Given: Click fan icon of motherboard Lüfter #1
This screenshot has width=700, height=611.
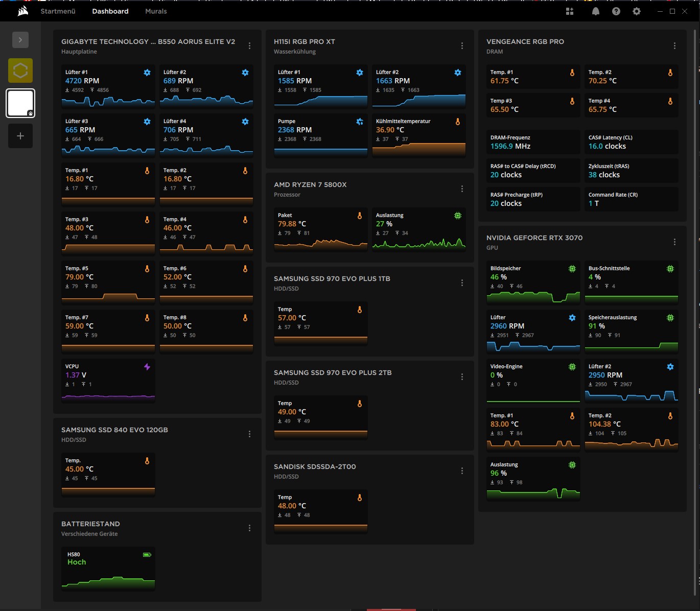Looking at the screenshot, I should pyautogui.click(x=147, y=73).
